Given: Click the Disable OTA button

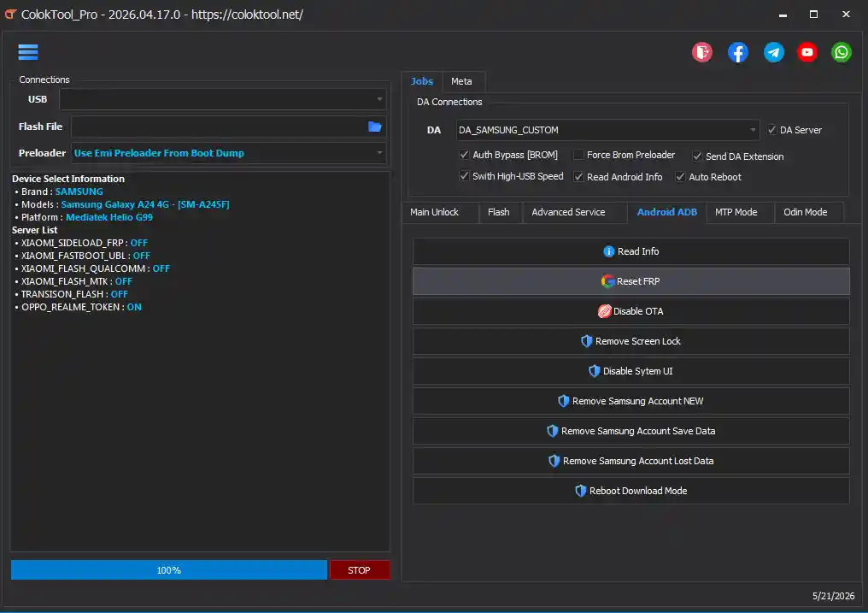Looking at the screenshot, I should tap(630, 311).
